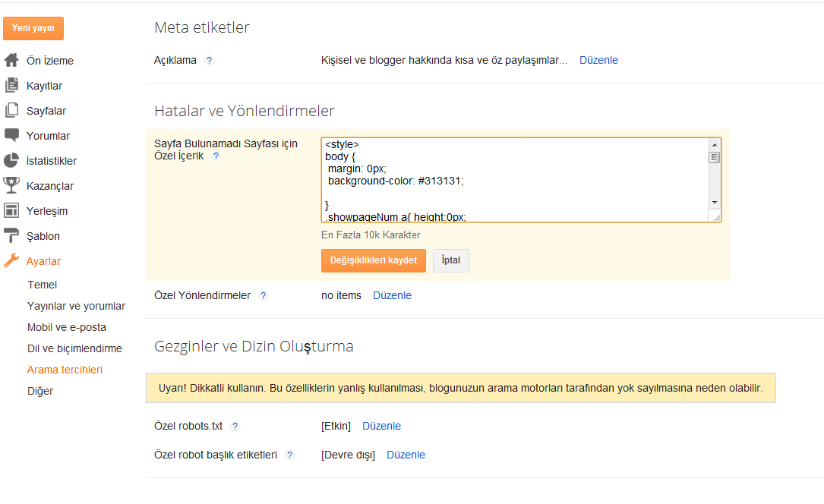Image resolution: width=824 pixels, height=504 pixels.
Task: Select Şablon in sidebar
Action: pyautogui.click(x=43, y=236)
